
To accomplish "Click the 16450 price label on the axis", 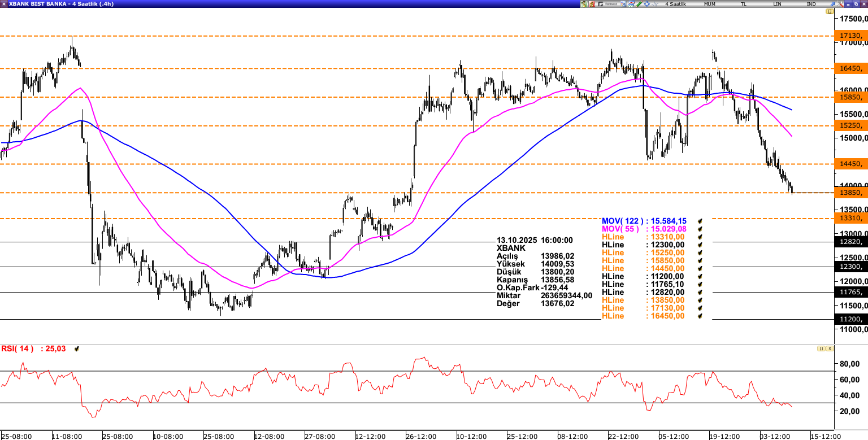I will (x=850, y=68).
